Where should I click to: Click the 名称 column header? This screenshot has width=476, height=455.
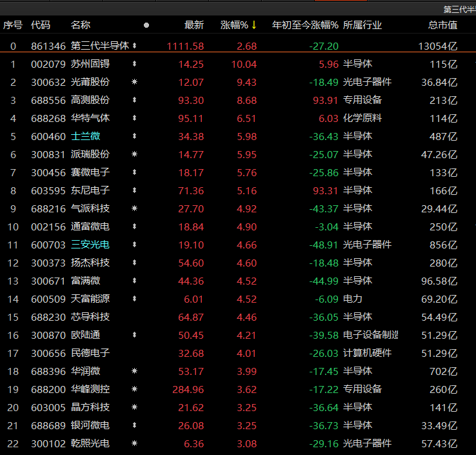tap(81, 25)
